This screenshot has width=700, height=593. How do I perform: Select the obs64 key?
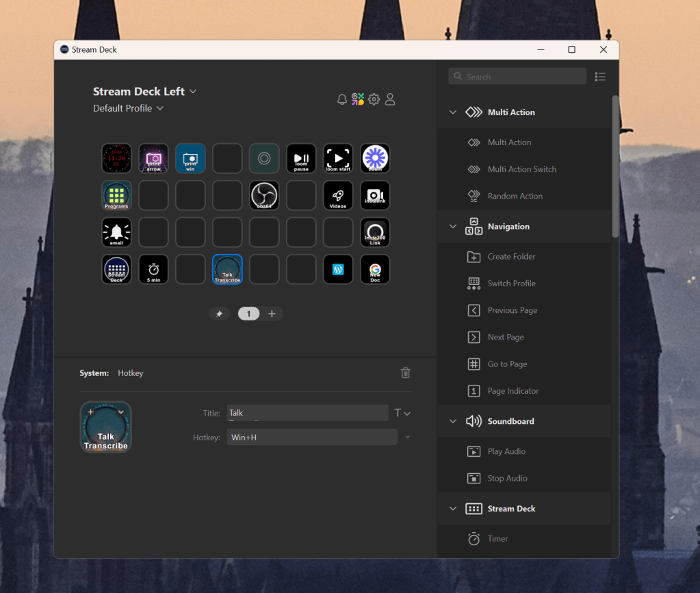tap(264, 195)
